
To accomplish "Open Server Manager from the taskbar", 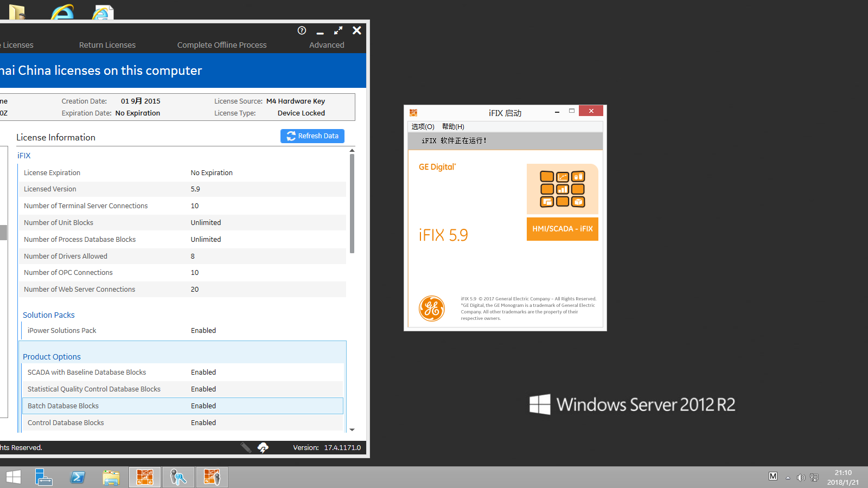I will click(x=44, y=477).
